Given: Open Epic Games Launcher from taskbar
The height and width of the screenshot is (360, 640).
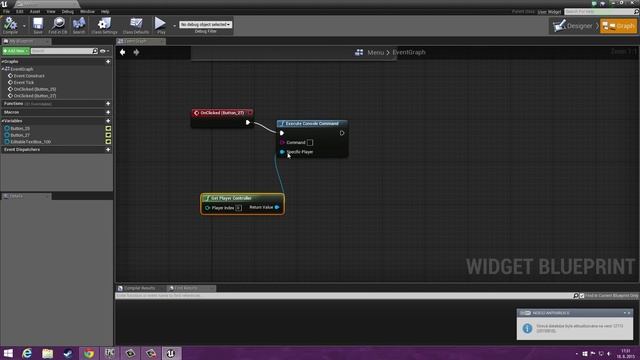Looking at the screenshot, I should (x=109, y=353).
